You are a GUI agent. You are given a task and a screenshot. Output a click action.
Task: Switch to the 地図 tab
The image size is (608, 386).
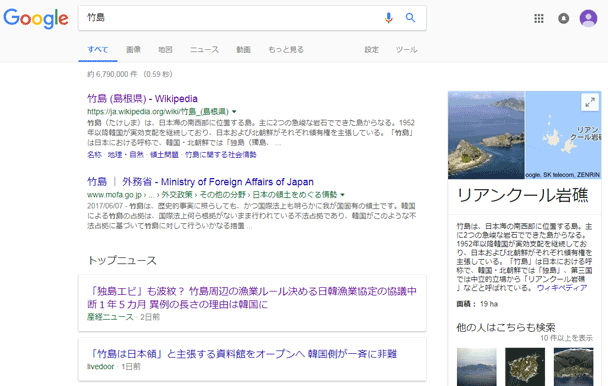point(165,50)
